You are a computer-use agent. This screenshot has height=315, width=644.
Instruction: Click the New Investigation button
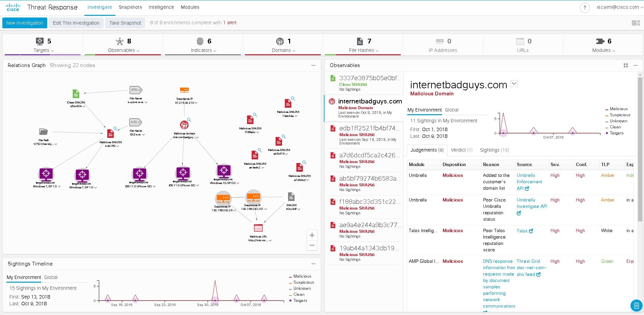click(x=25, y=23)
